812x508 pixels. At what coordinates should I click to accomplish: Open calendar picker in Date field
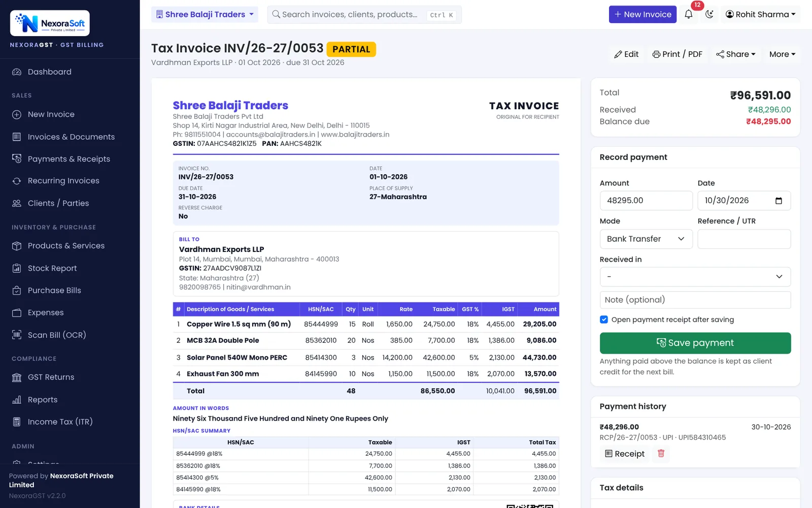point(779,201)
